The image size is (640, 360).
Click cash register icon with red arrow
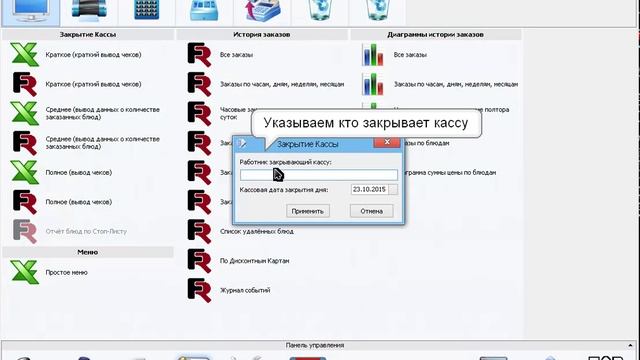[x=262, y=11]
